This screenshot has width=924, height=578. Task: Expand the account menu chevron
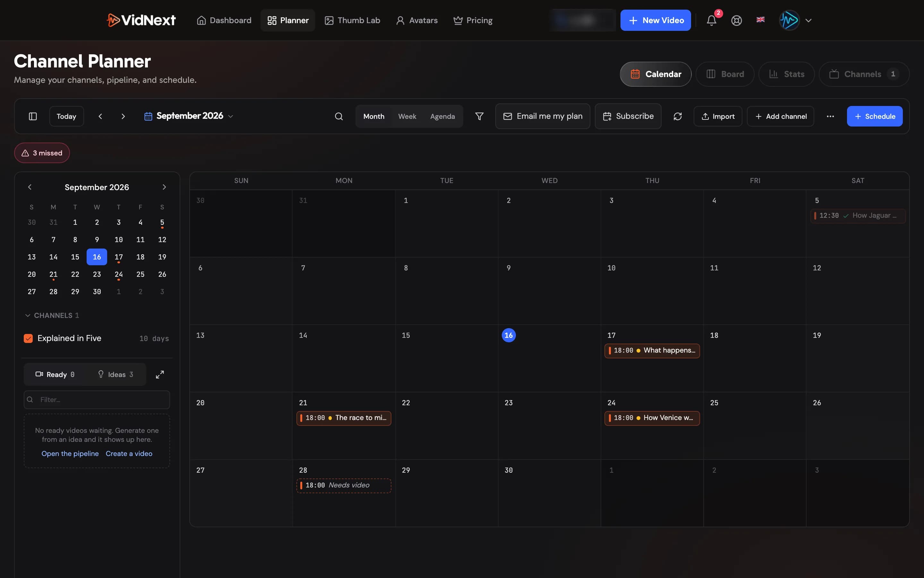(x=808, y=20)
